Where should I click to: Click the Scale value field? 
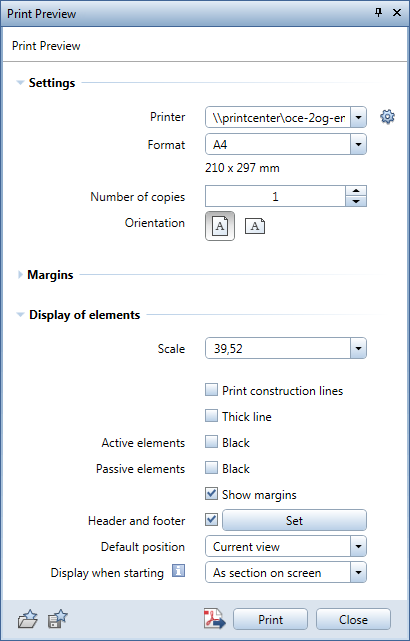[278, 348]
